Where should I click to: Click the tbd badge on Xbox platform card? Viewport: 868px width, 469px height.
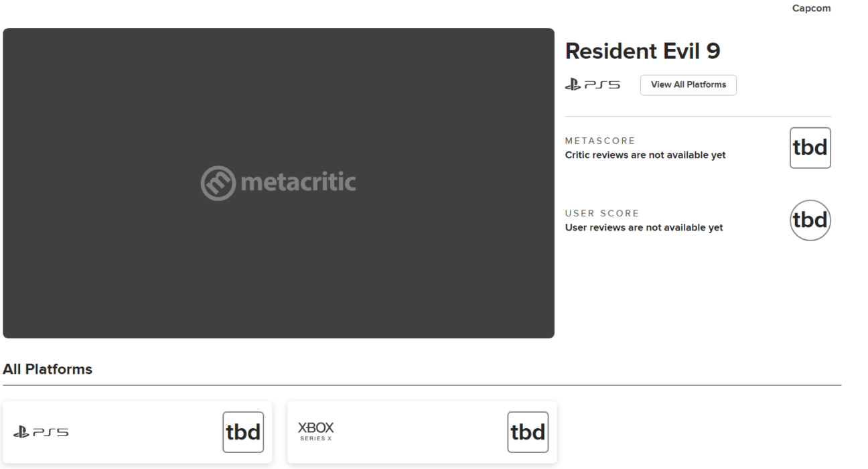[x=528, y=432]
